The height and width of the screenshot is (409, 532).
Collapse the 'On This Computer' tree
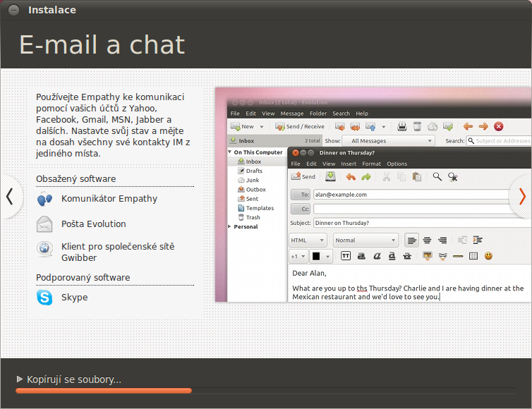(230, 152)
